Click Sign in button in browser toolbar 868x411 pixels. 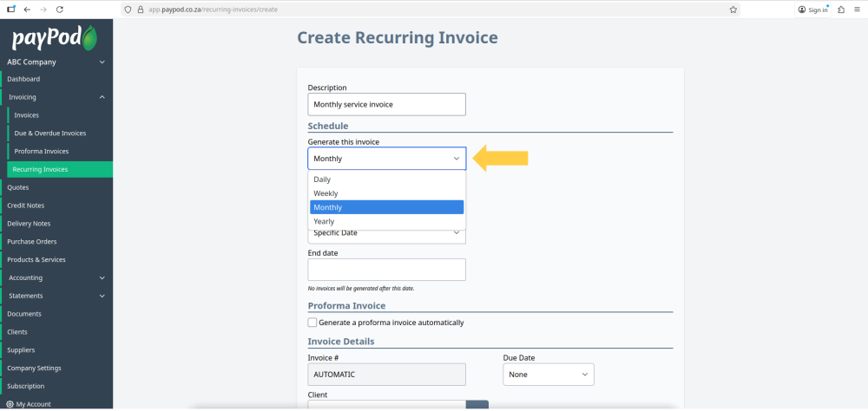click(813, 10)
